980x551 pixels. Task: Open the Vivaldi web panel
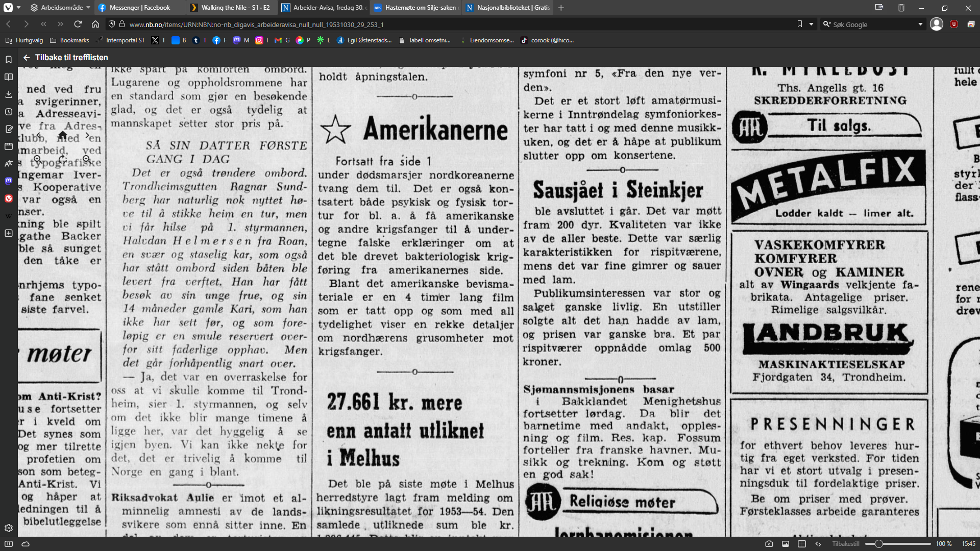pos(9,198)
